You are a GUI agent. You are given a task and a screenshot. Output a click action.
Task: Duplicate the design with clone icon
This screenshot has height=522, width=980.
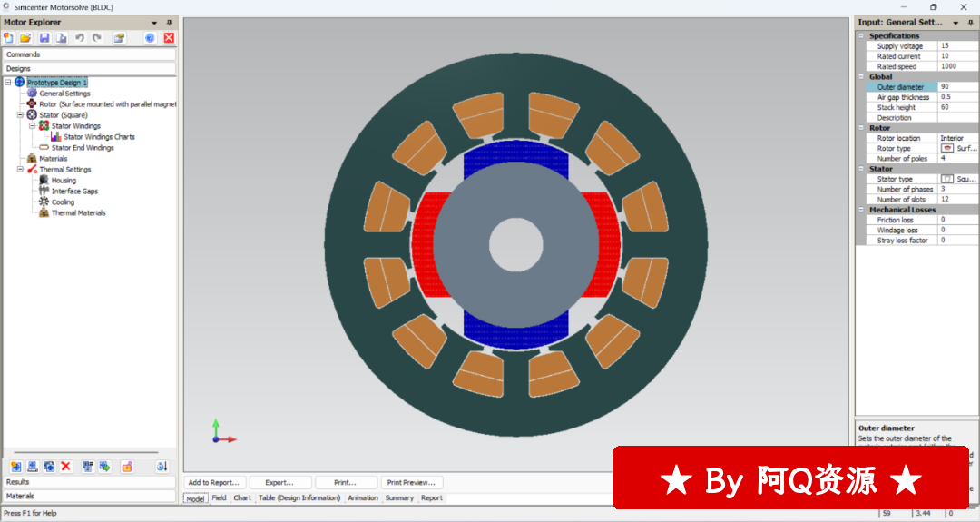pyautogui.click(x=49, y=467)
